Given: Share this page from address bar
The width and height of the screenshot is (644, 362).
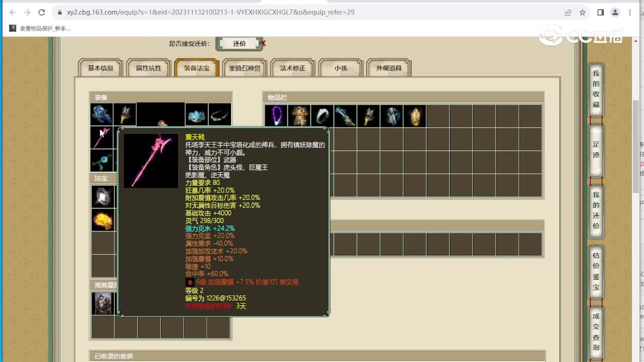Looking at the screenshot, I should 568,12.
